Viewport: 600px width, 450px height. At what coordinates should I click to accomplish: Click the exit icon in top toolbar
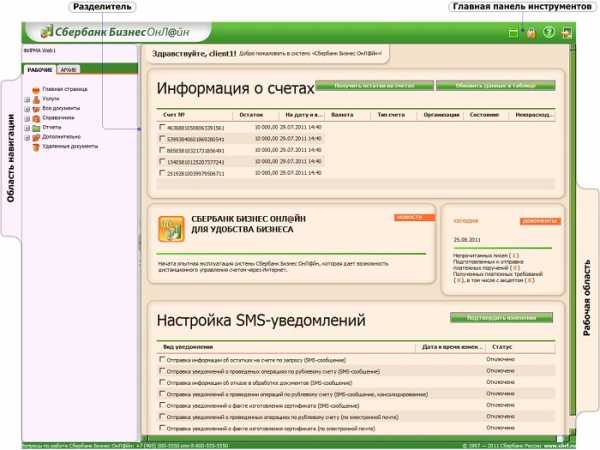click(x=567, y=33)
